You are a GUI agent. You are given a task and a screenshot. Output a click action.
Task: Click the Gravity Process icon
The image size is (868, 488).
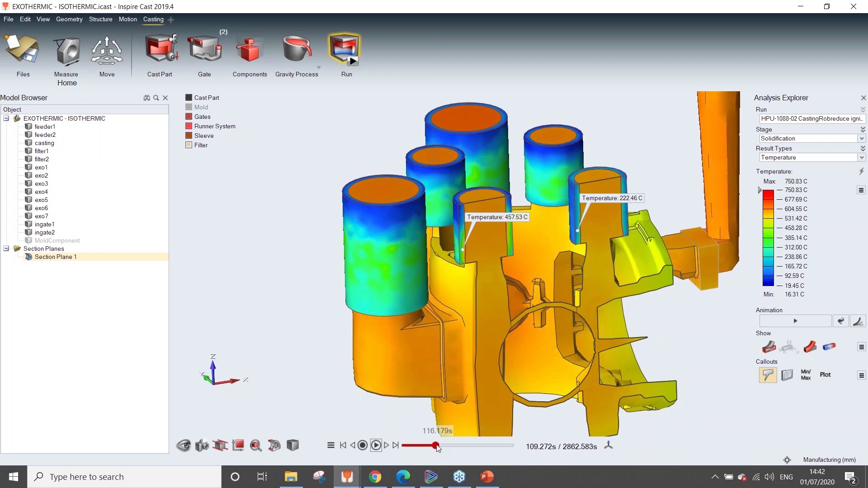click(x=297, y=49)
